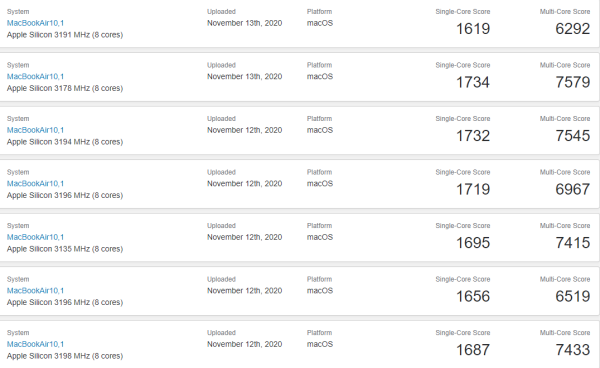600x368 pixels.
Task: Click the single-core score 1695
Action: click(x=473, y=243)
